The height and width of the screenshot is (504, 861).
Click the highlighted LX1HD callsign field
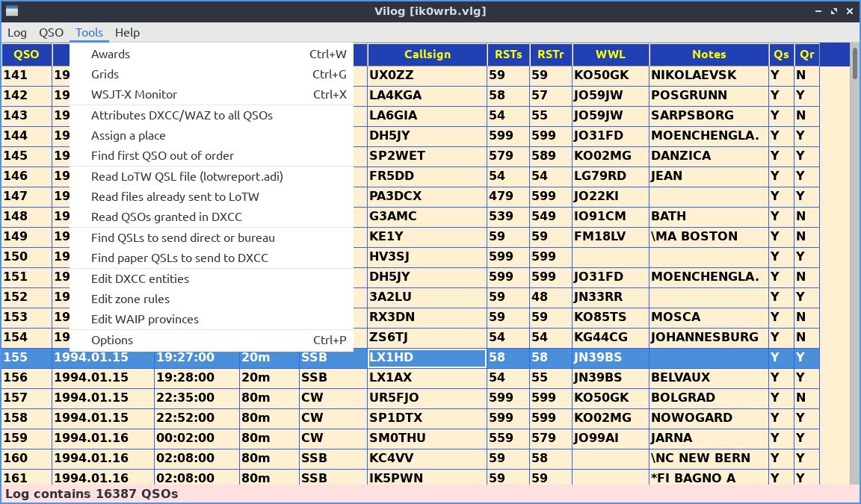point(428,358)
